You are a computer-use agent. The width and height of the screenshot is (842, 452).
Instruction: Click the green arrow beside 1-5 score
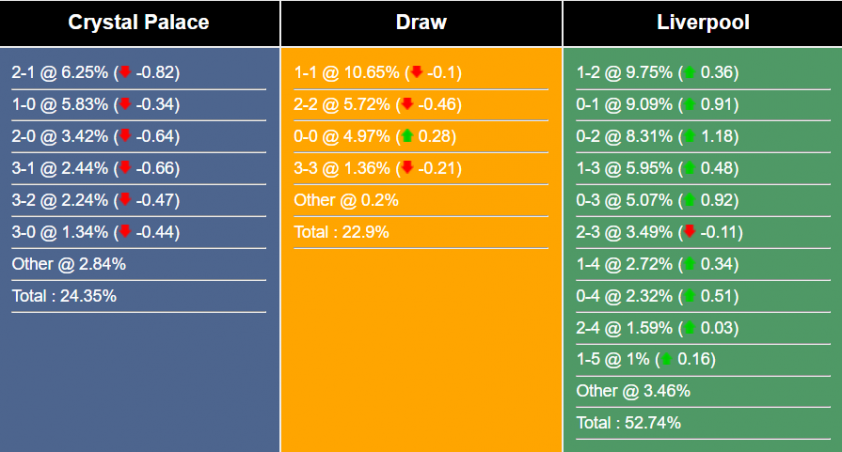[x=666, y=359]
